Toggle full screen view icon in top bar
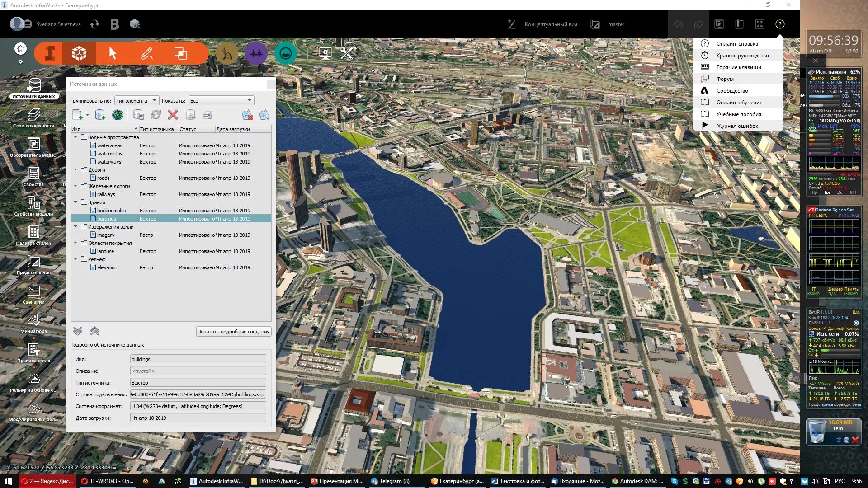This screenshot has height=488, width=868. (x=759, y=24)
